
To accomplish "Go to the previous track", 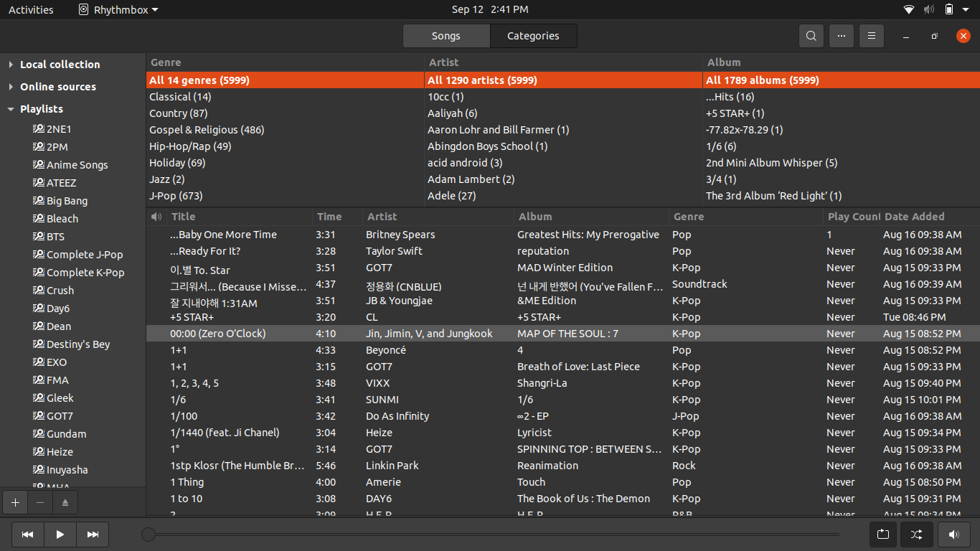I will pos(27,534).
